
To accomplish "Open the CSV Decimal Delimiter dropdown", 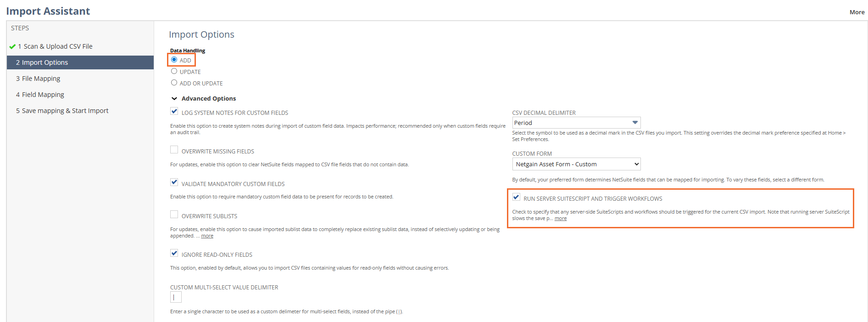I will click(x=576, y=123).
